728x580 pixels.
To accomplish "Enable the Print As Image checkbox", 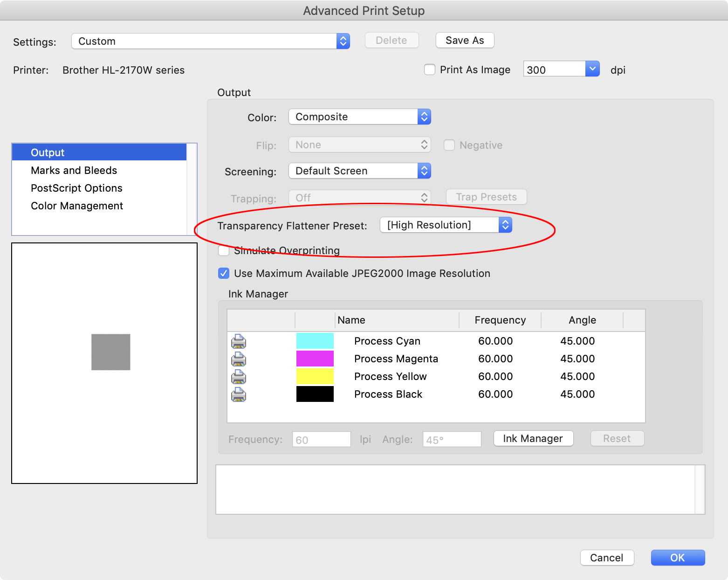I will (429, 69).
